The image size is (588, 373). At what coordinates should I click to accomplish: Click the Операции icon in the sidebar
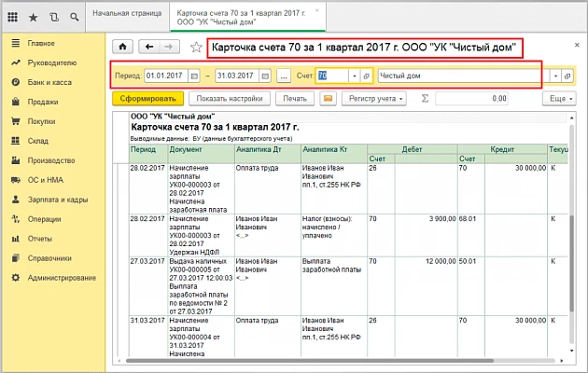(x=15, y=219)
